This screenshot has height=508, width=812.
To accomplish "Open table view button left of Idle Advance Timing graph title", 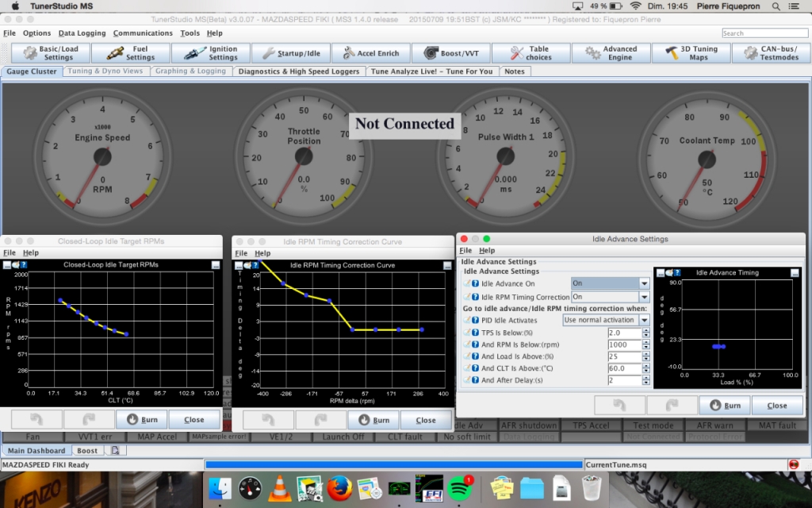I will tap(661, 273).
